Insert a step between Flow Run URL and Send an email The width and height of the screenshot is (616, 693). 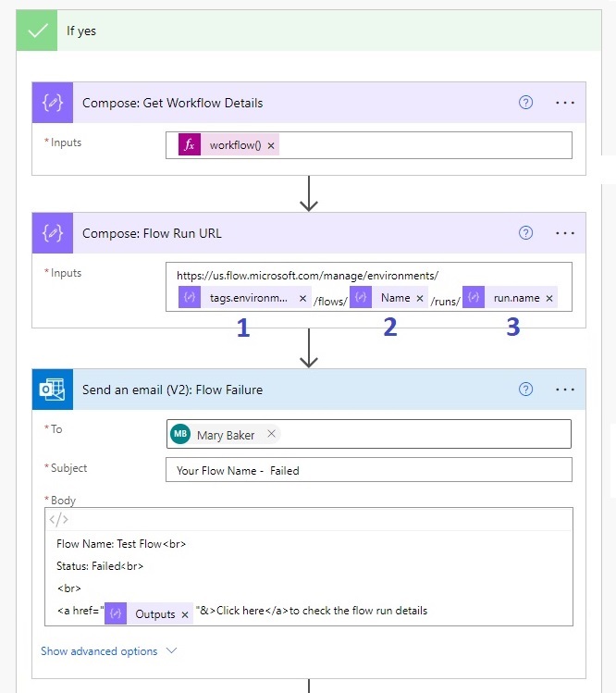pyautogui.click(x=308, y=348)
